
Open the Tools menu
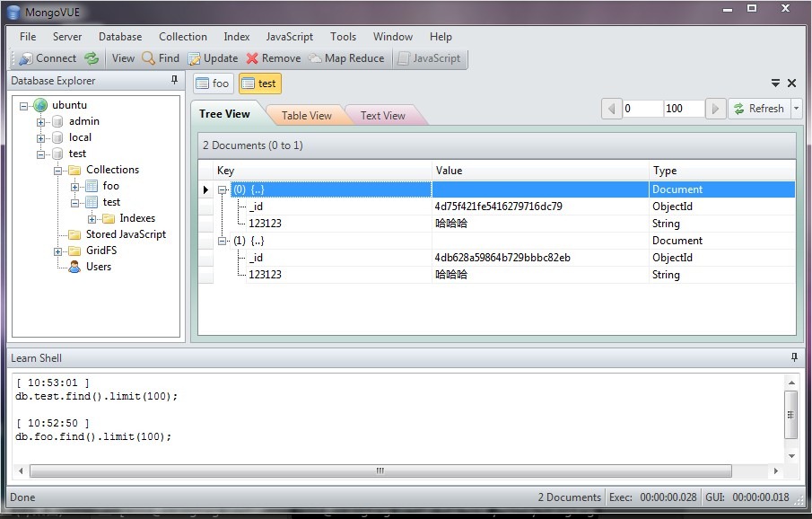[x=344, y=37]
